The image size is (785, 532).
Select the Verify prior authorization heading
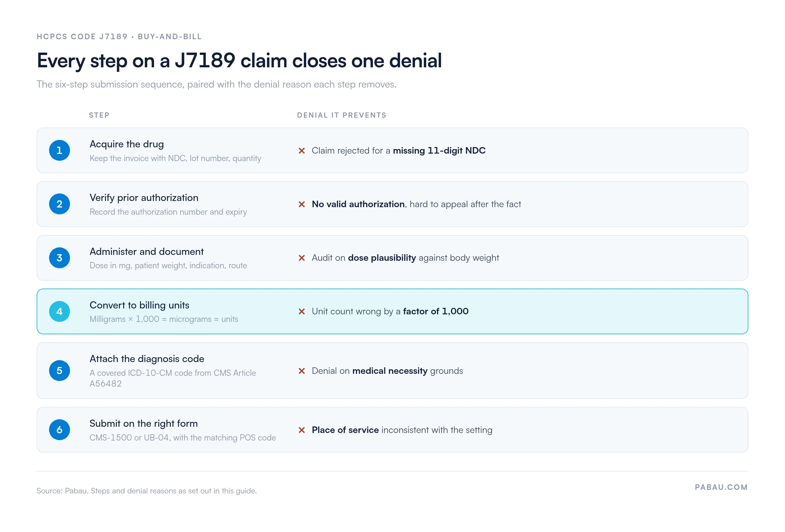click(144, 198)
